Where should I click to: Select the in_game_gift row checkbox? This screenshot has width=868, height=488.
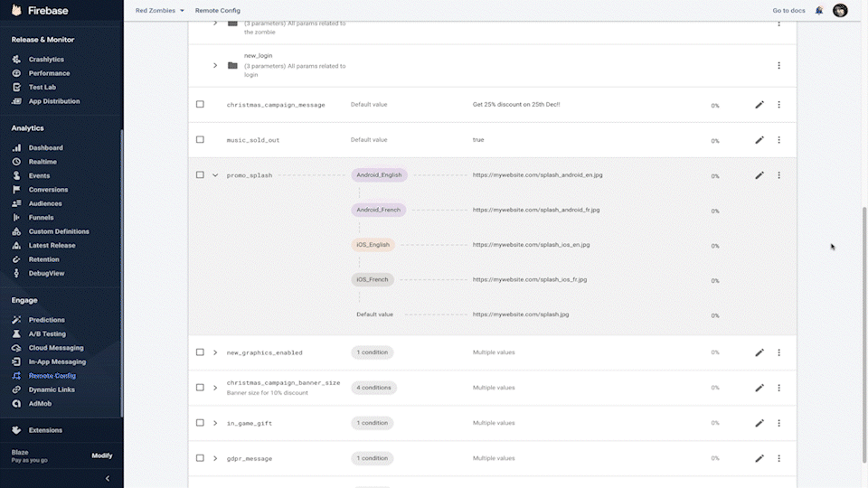[200, 423]
